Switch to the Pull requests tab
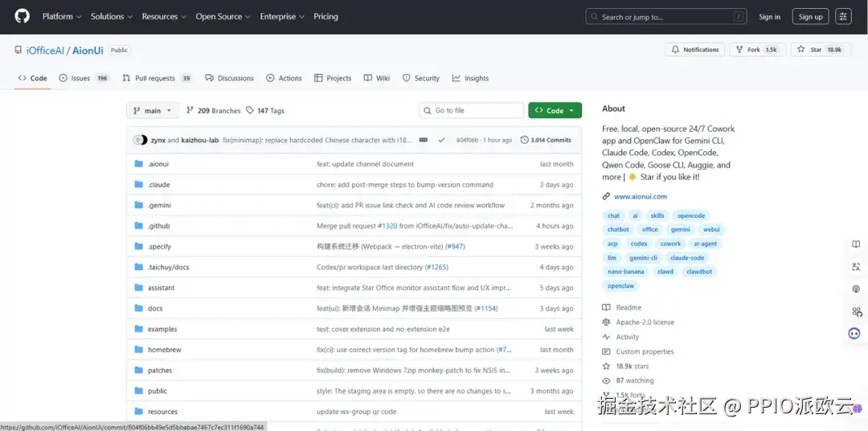The width and height of the screenshot is (868, 431). (158, 78)
